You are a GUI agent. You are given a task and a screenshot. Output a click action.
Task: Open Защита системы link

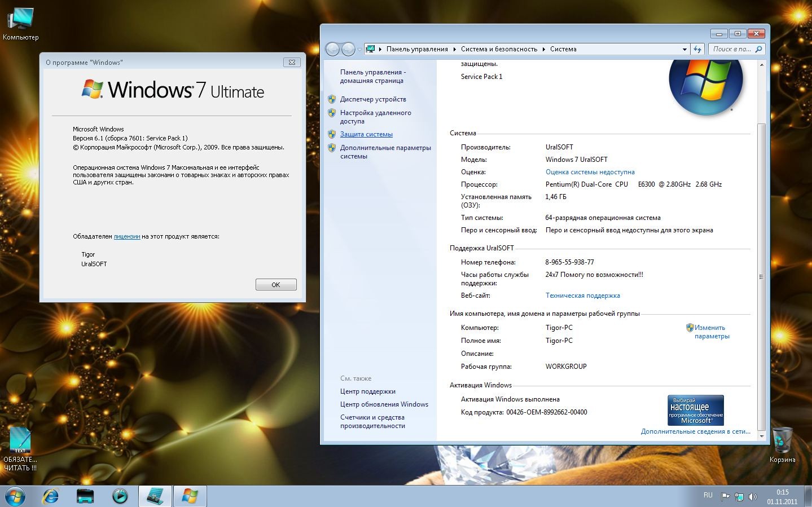[x=366, y=134]
